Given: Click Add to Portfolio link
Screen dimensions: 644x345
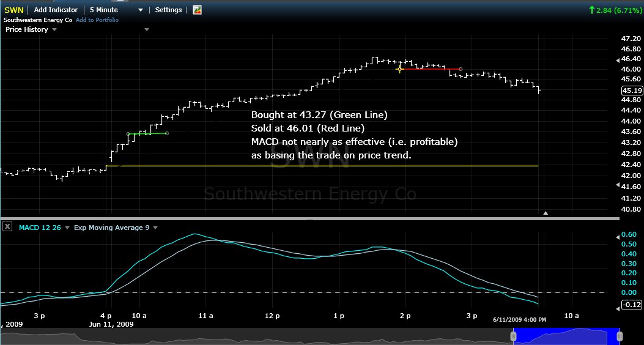Looking at the screenshot, I should pos(97,20).
